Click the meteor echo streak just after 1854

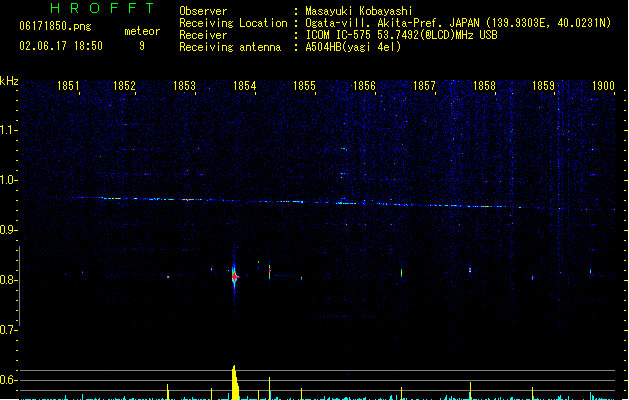270,272
